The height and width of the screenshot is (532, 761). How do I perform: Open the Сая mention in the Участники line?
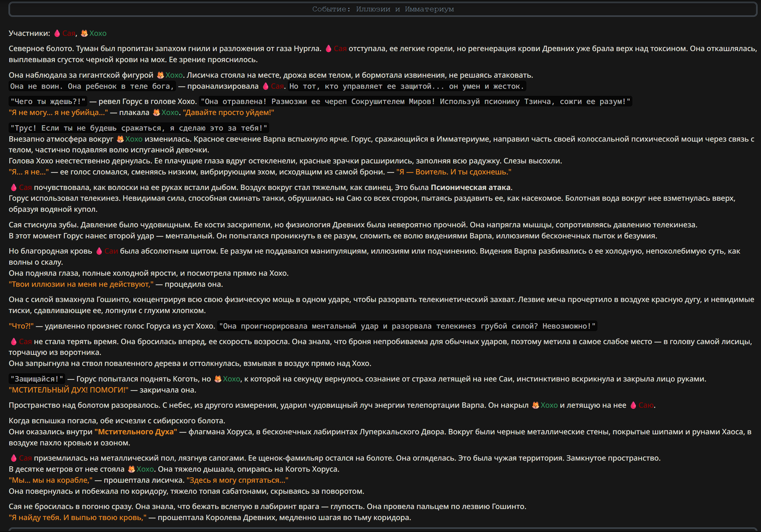[69, 33]
